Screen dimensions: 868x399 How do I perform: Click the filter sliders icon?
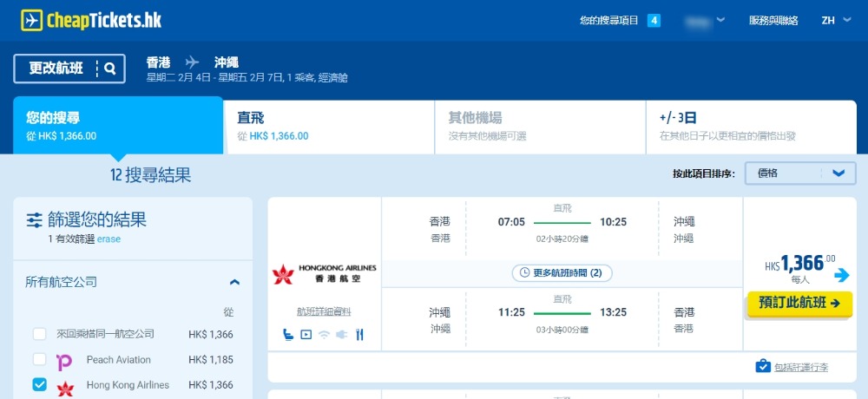(x=35, y=219)
